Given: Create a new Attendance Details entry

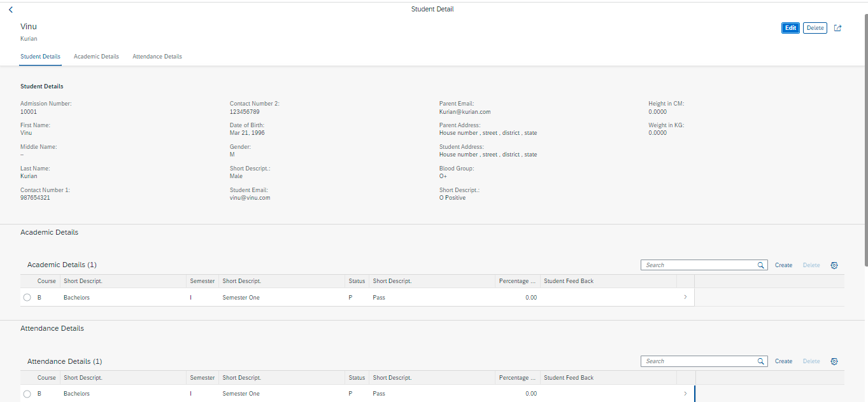Looking at the screenshot, I should 783,361.
